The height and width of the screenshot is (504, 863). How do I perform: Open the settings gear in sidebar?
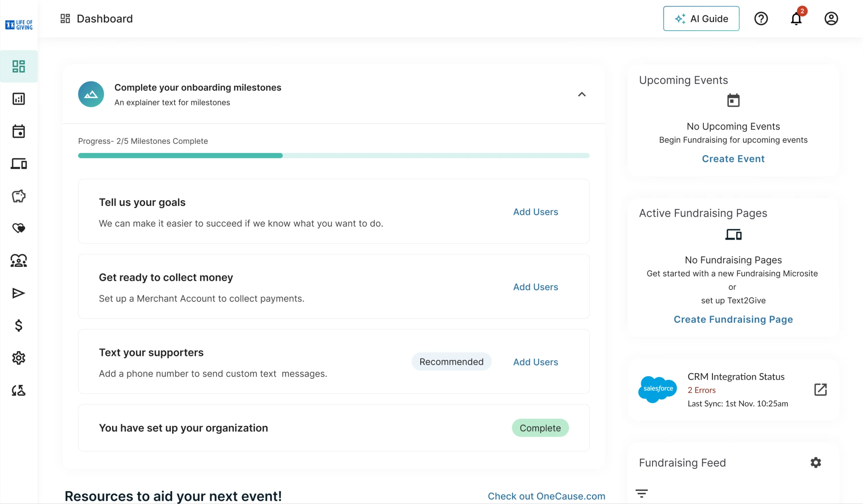(19, 358)
